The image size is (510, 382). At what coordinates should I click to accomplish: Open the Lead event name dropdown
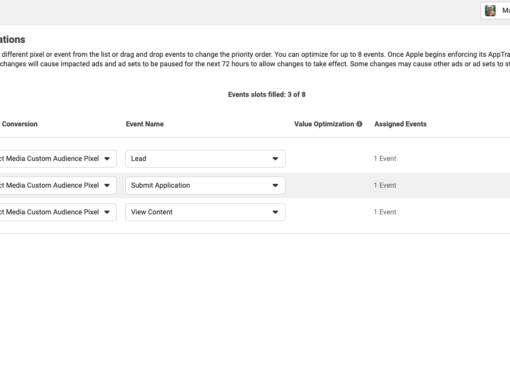point(205,159)
